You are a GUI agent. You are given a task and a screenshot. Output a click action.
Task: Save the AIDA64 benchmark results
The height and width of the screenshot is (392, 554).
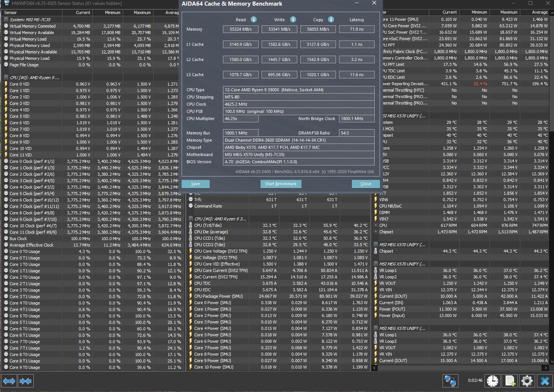195,184
